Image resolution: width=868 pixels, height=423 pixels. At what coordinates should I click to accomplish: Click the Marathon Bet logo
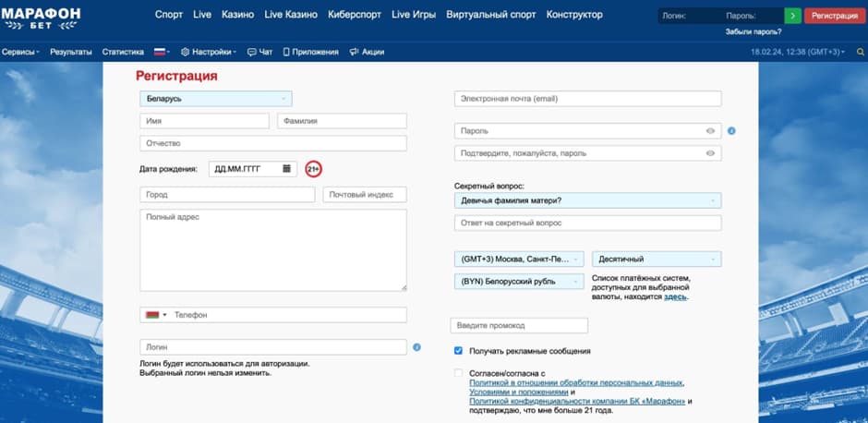pyautogui.click(x=41, y=18)
